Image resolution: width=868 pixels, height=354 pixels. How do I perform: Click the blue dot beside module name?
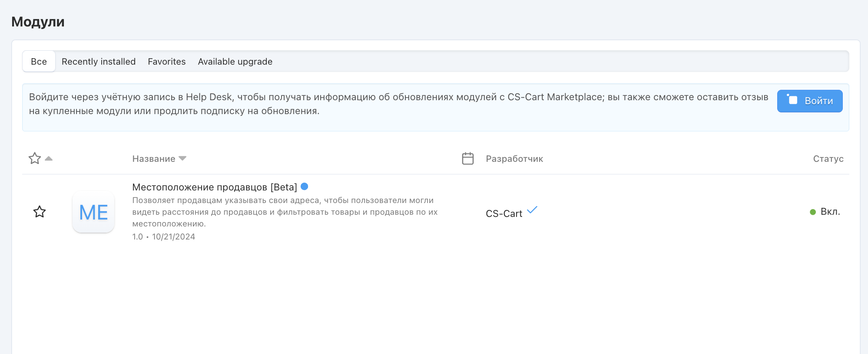[305, 187]
